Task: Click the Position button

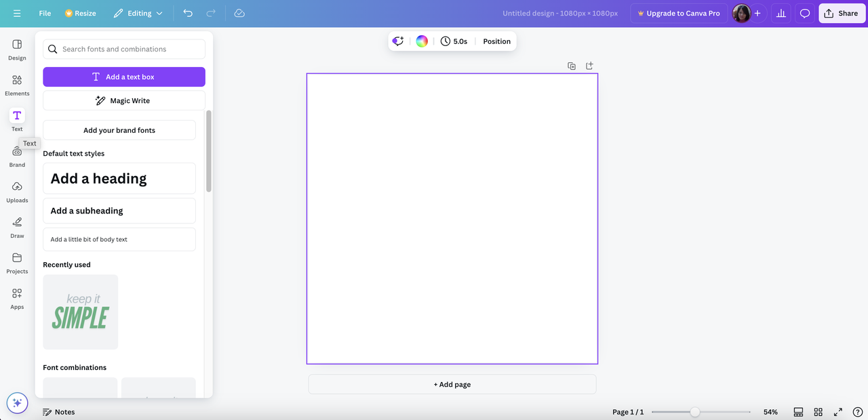Action: coord(496,41)
